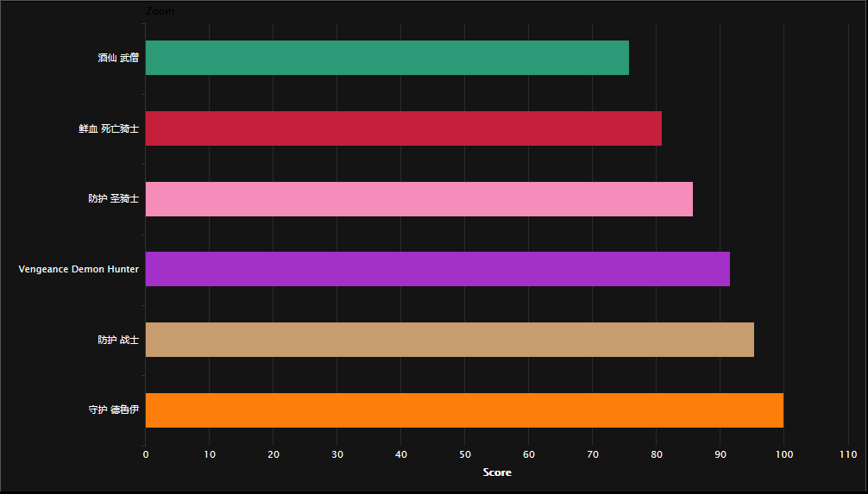Click the Score axis title
The width and height of the screenshot is (868, 494).
point(497,472)
